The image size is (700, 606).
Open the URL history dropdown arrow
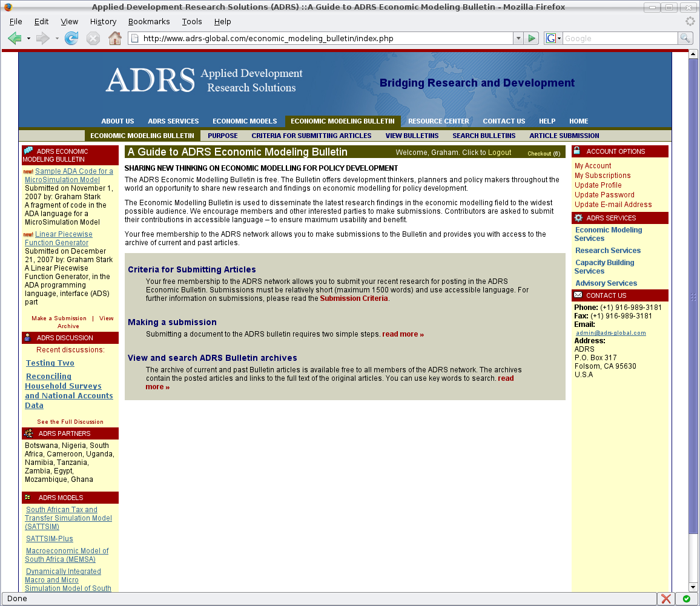[518, 38]
